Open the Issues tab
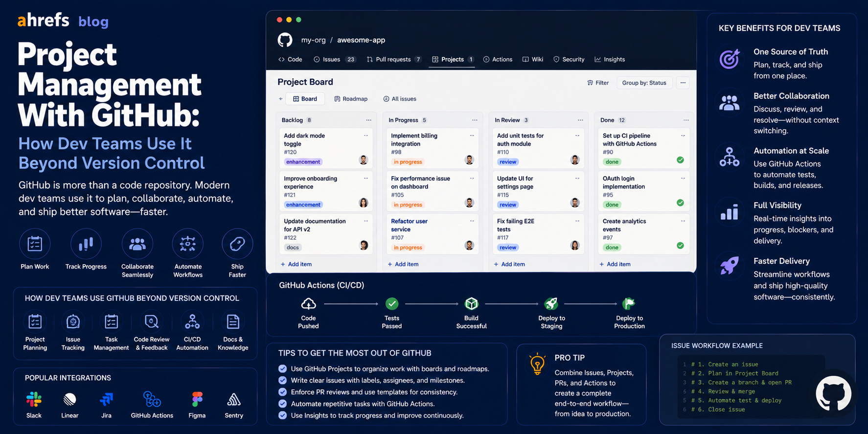Screen dimensions: 868x434 (335, 59)
